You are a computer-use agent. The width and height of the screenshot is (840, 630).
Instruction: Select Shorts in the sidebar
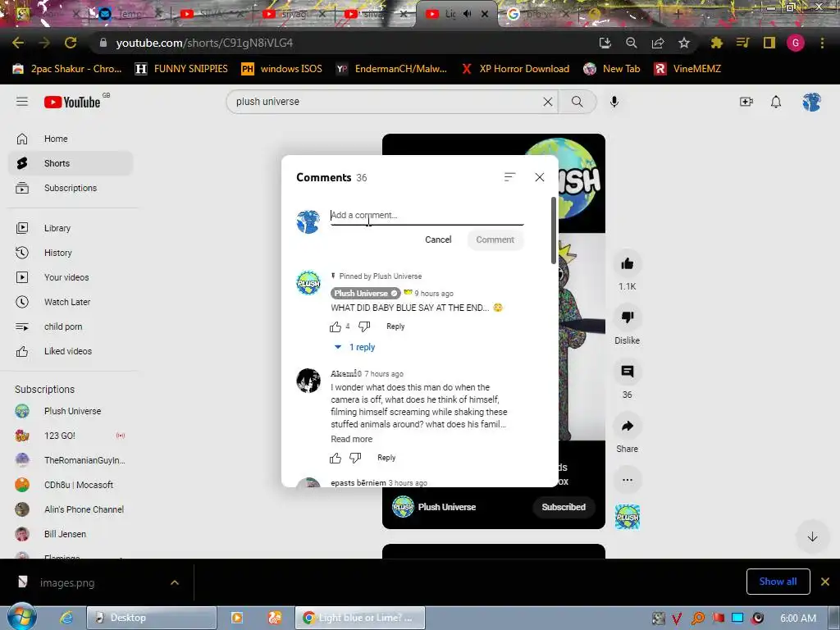coord(71,163)
